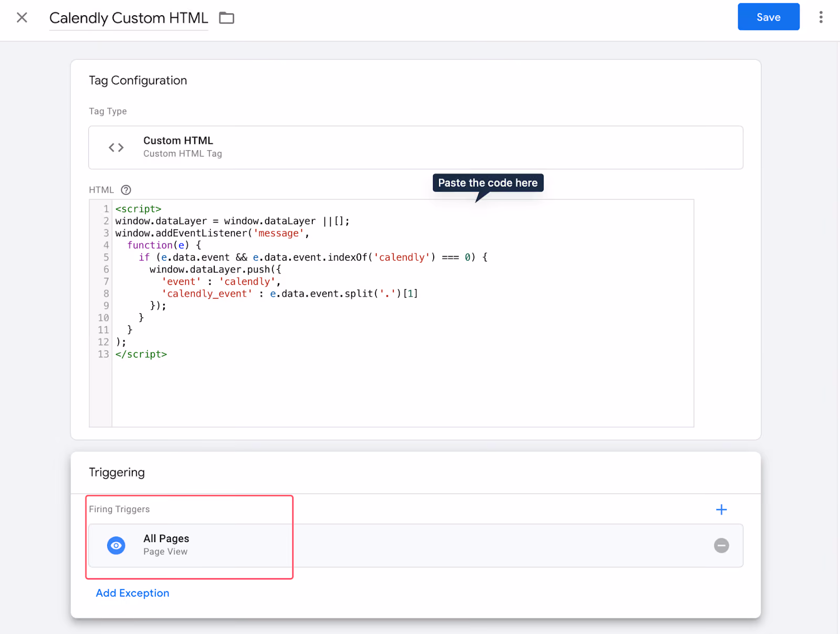This screenshot has height=634, width=840.
Task: Select the Custom HTML tag type row
Action: [x=416, y=147]
